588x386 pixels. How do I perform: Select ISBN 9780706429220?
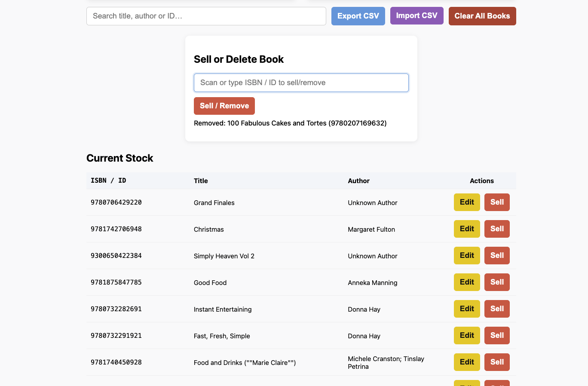click(x=116, y=202)
